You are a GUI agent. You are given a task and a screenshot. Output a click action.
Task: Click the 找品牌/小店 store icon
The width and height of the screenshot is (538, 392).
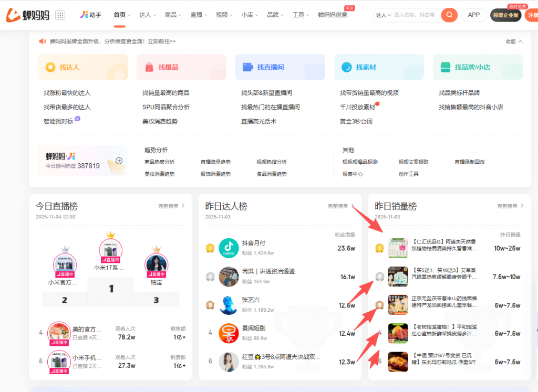tap(444, 67)
